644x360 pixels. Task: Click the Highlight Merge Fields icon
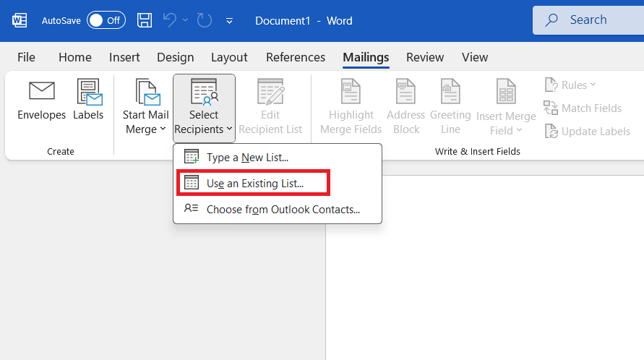[x=351, y=91]
